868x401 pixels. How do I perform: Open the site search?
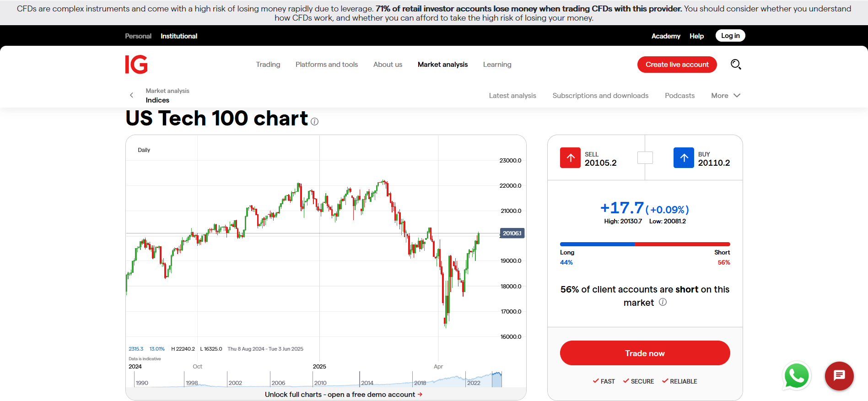coord(736,64)
